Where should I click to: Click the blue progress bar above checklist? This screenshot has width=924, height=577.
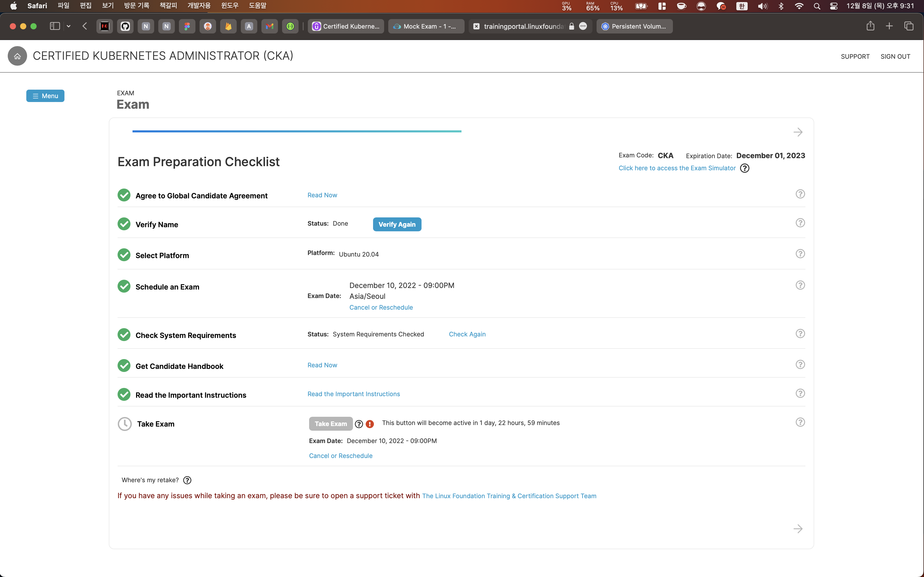(297, 131)
